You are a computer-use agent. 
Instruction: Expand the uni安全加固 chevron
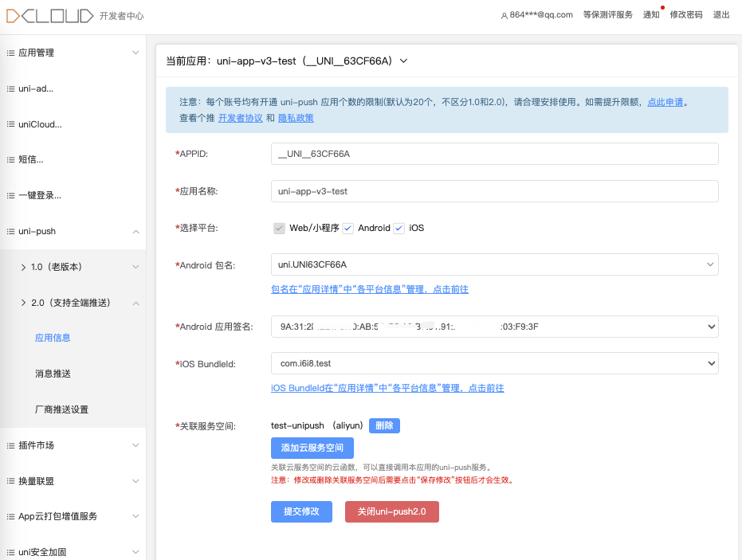[135, 552]
